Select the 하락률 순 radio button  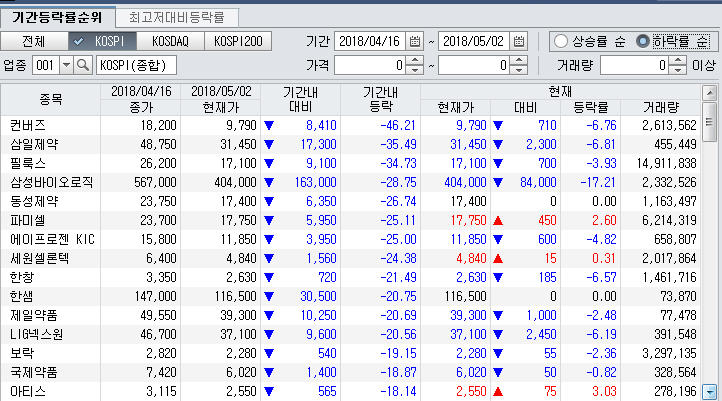642,41
